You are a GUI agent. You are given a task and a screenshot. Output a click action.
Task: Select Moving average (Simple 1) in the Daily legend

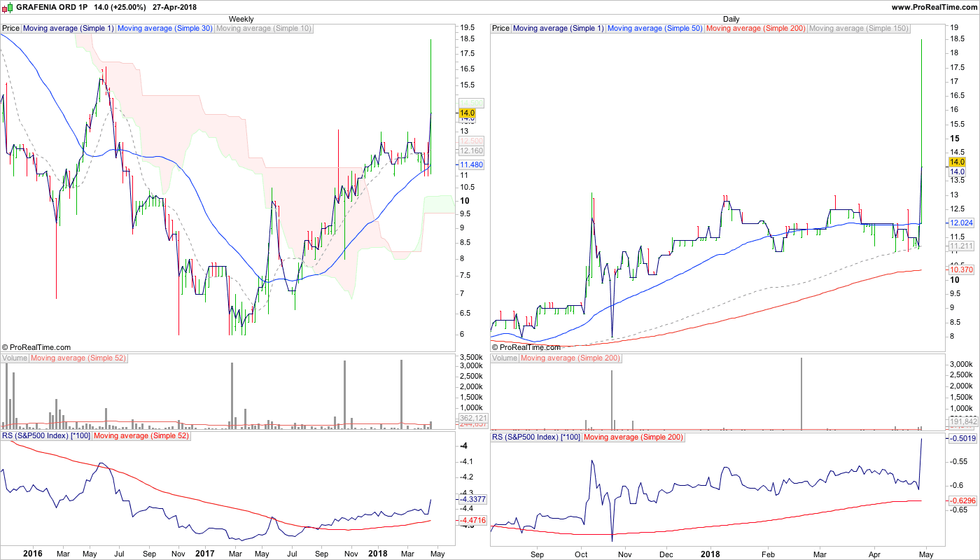pyautogui.click(x=559, y=29)
